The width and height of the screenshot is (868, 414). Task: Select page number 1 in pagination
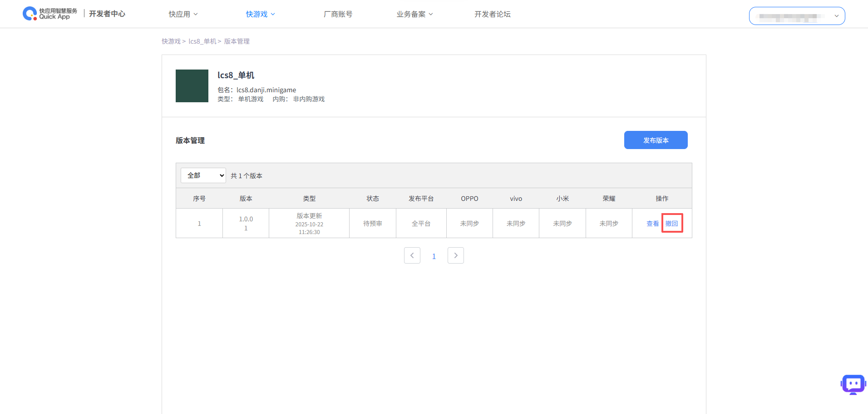coord(434,256)
